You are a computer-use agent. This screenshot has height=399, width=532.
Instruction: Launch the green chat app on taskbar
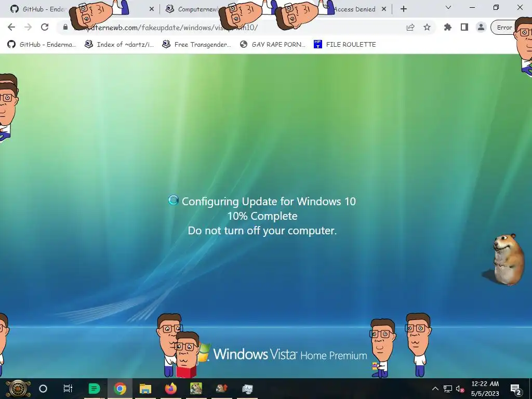tap(95, 389)
